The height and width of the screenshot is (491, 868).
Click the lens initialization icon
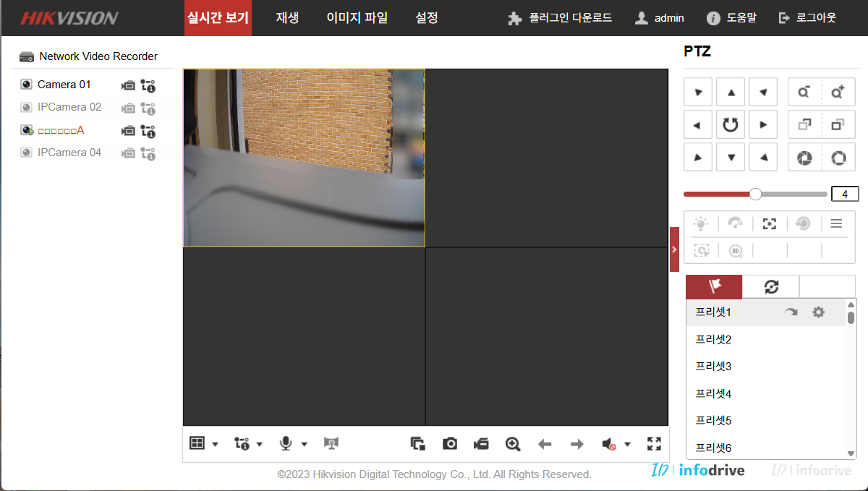pos(803,223)
